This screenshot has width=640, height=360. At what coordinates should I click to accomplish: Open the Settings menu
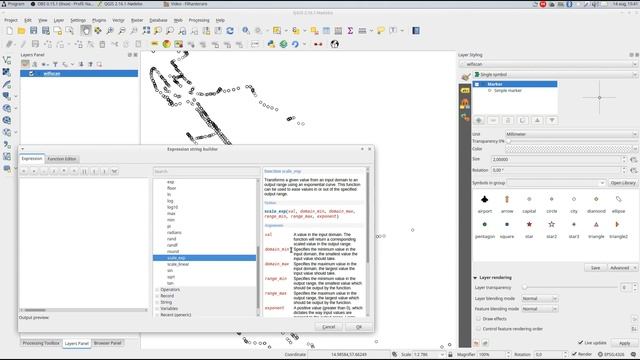[78, 20]
